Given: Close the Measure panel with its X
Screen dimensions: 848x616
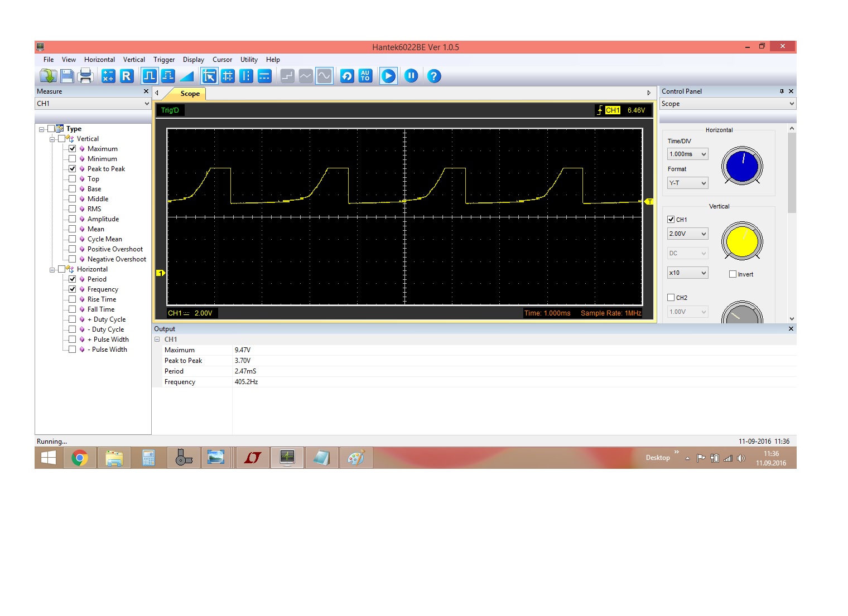Looking at the screenshot, I should pos(146,91).
